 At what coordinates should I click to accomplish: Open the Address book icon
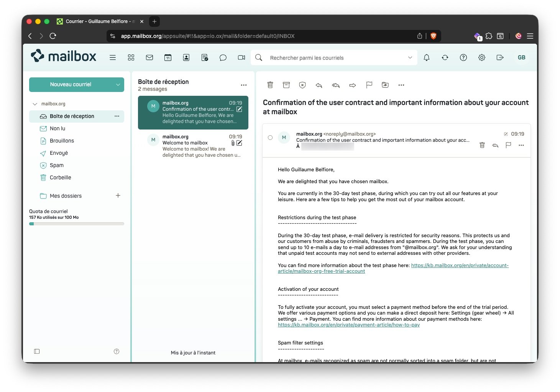pyautogui.click(x=186, y=57)
